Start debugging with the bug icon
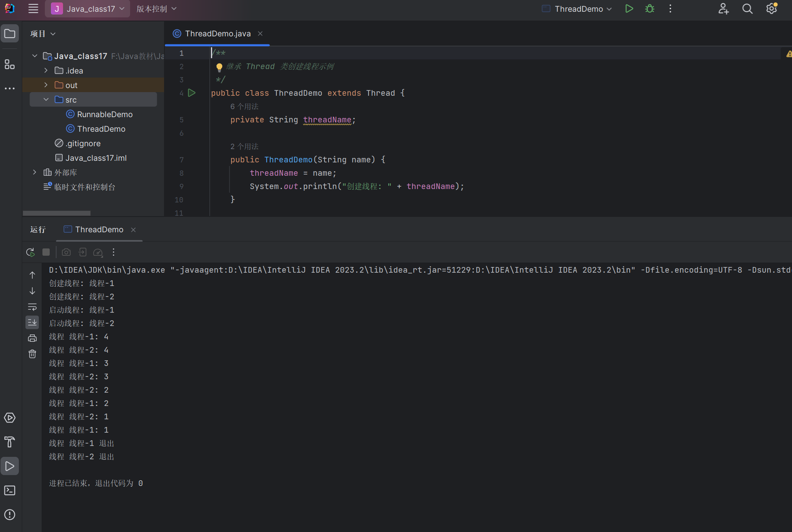The image size is (792, 532). 649,9
